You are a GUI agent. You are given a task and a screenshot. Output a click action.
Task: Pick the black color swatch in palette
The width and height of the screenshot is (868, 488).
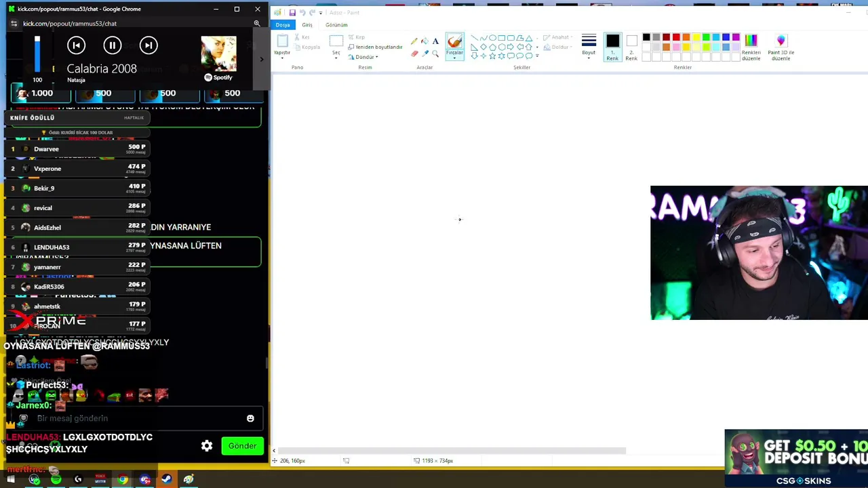[x=646, y=37]
